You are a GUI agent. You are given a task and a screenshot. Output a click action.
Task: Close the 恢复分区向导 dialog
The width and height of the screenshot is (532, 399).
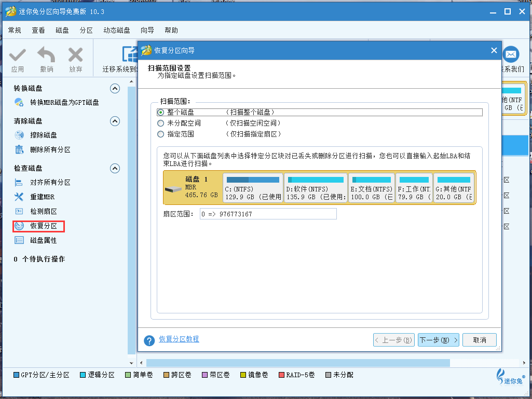point(494,50)
